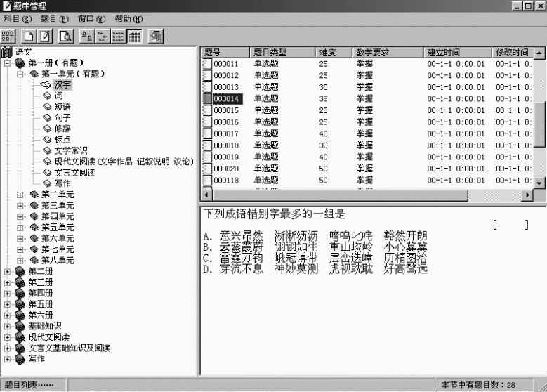This screenshot has height=392, width=547.
Task: Click the horizontal scroll right arrow
Action: 527,195
